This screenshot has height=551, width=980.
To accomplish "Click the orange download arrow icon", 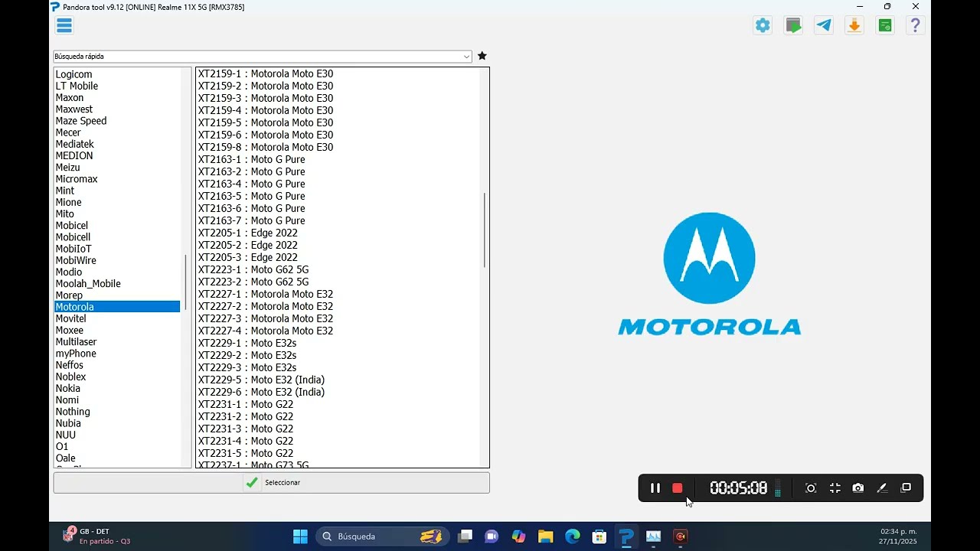I will (854, 25).
